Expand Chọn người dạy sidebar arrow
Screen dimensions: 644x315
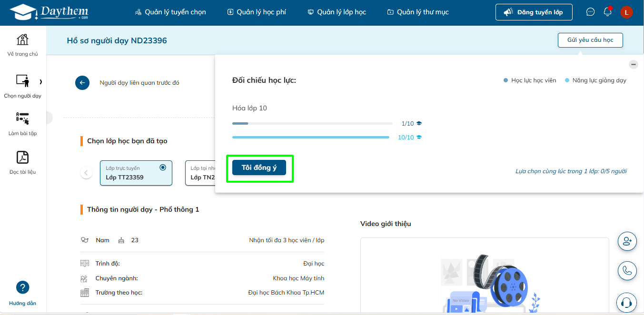click(x=41, y=82)
